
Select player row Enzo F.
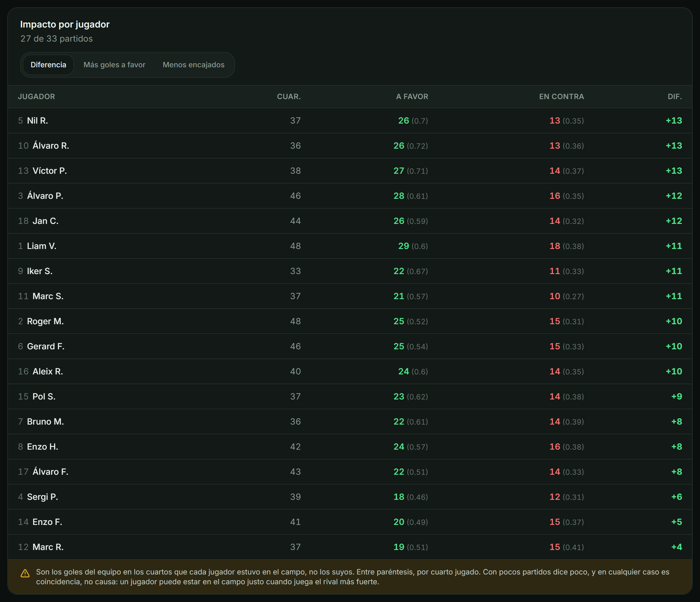[350, 522]
